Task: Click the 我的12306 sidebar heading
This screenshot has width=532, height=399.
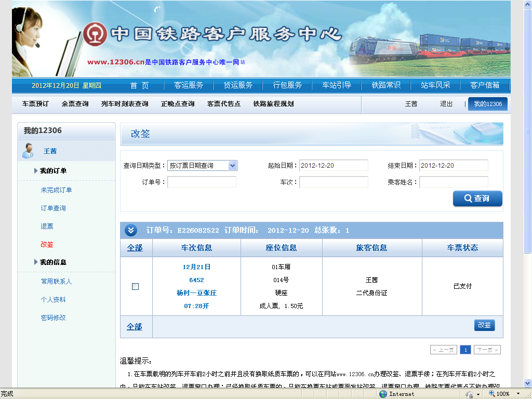Action: click(43, 130)
